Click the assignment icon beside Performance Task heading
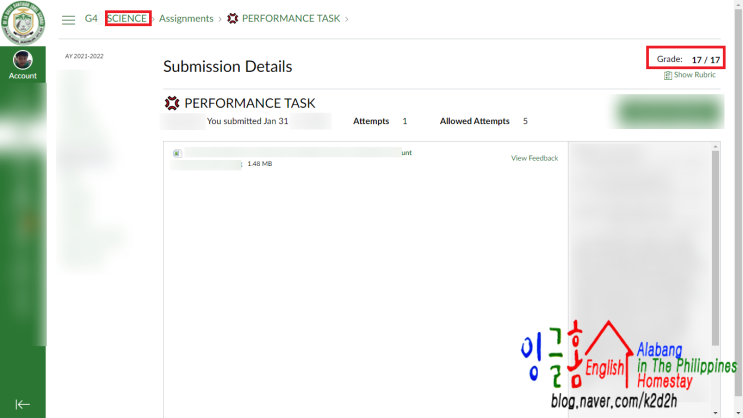 click(172, 103)
